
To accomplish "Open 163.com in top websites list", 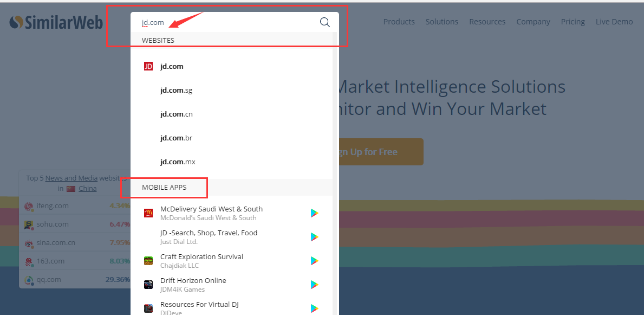I will point(50,261).
